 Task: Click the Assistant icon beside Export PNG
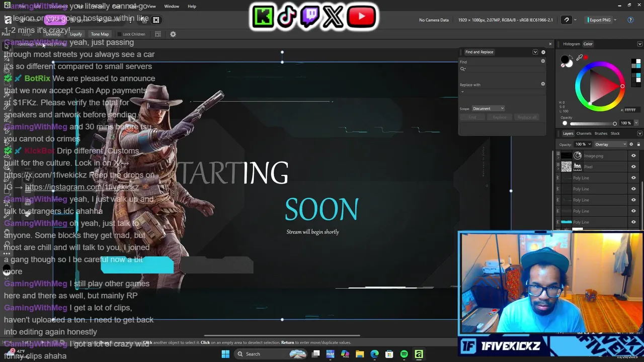point(567,20)
